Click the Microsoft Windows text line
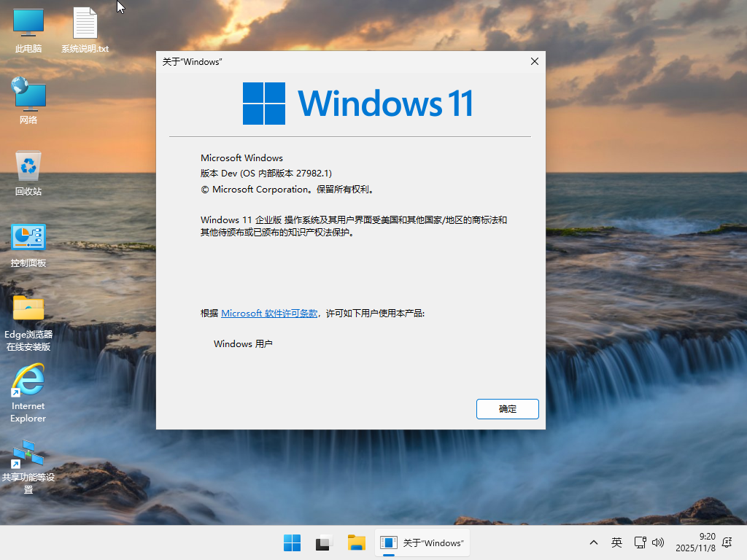 pyautogui.click(x=241, y=157)
